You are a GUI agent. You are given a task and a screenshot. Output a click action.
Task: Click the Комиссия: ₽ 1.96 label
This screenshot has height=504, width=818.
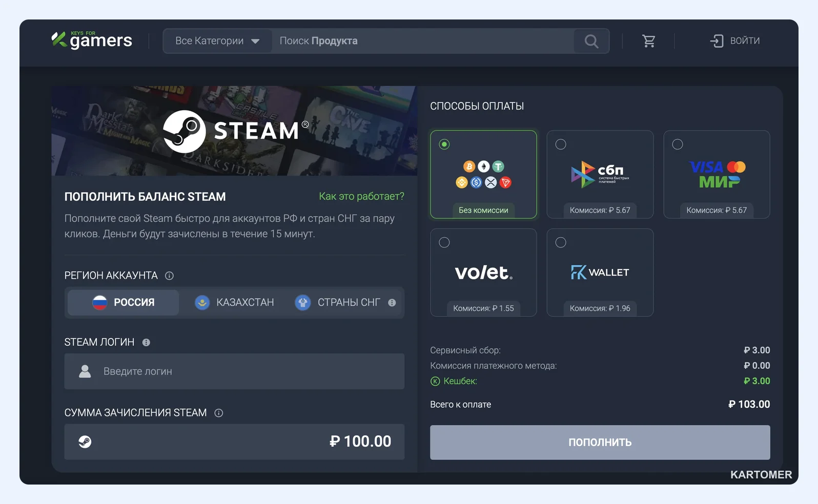tap(600, 308)
